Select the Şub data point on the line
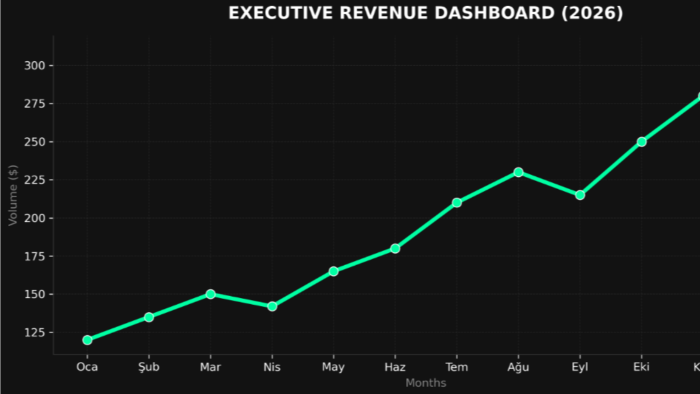 click(x=149, y=317)
